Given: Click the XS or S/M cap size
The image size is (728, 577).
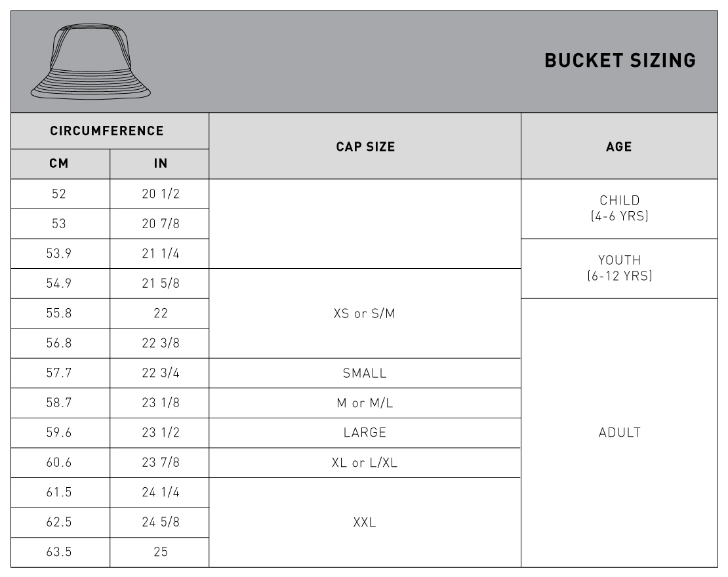Looking at the screenshot, I should [365, 313].
